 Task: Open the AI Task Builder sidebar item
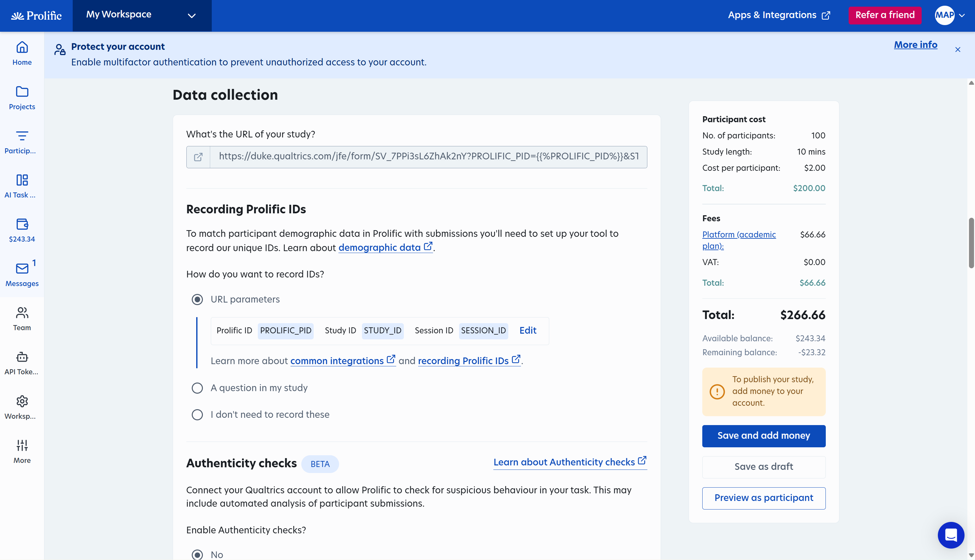point(22,186)
